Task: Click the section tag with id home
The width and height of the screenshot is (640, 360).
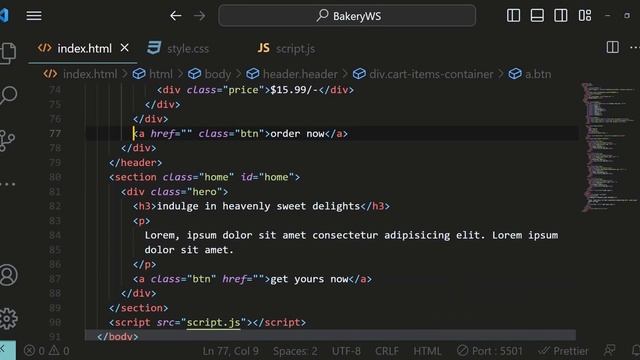Action: 204,178
